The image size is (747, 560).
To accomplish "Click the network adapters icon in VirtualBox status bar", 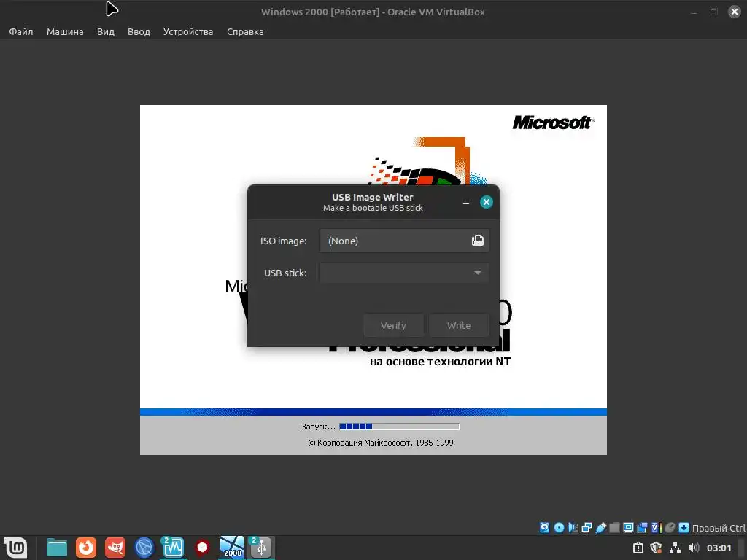I will point(587,527).
